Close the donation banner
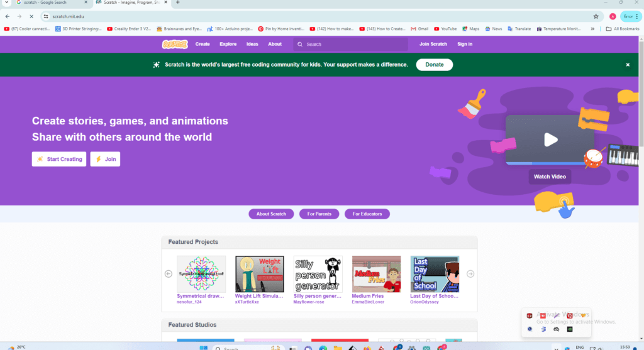The width and height of the screenshot is (644, 350). [x=628, y=65]
